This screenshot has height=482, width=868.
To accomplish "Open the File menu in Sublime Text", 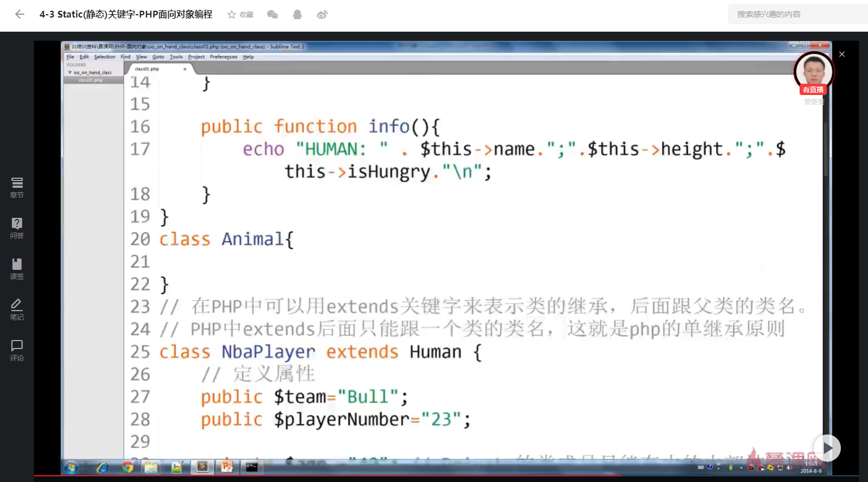I will coord(70,57).
